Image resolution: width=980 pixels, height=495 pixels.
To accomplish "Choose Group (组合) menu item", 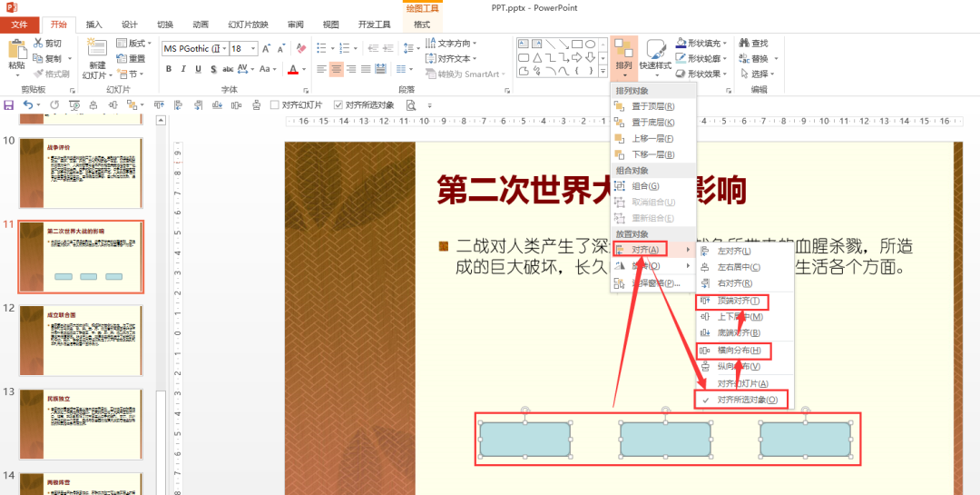I will click(652, 186).
